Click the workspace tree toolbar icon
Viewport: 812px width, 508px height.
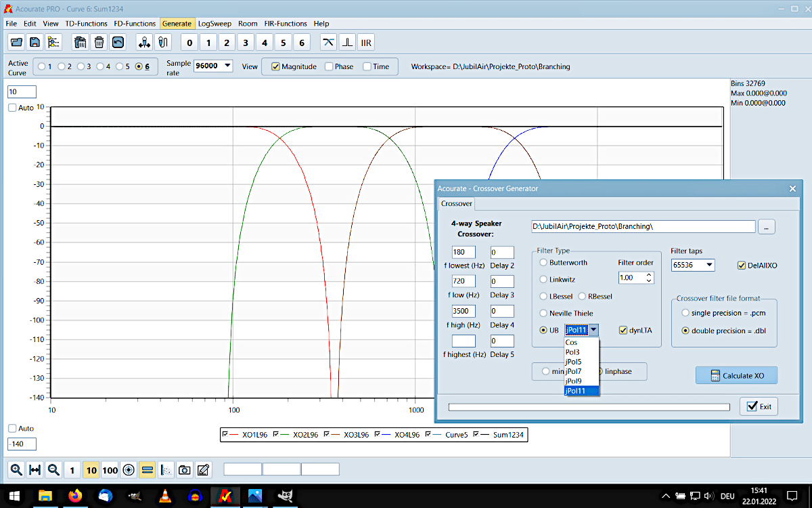click(x=53, y=42)
